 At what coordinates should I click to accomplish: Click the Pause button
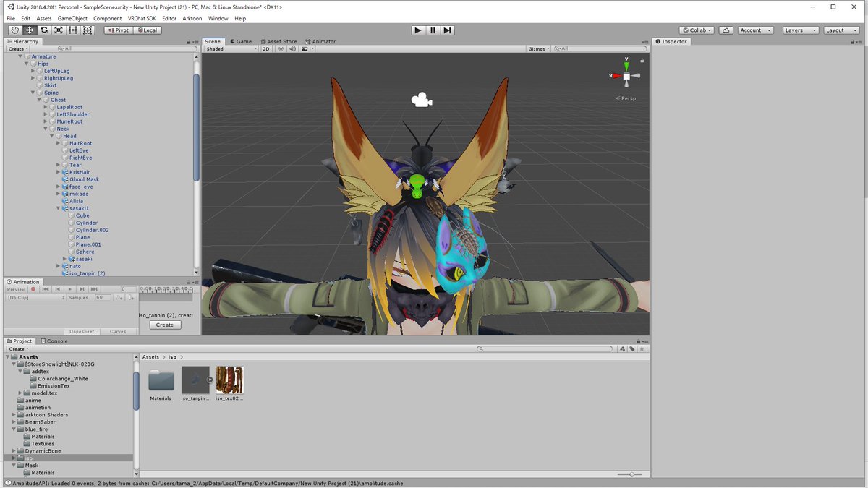pyautogui.click(x=433, y=30)
